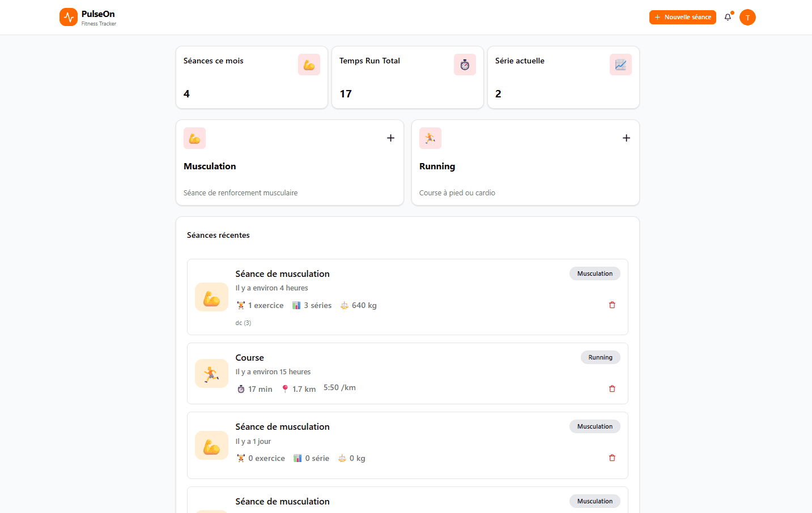Click the Séances ce mois value 4
Screen dimensions: 812x513
click(x=186, y=94)
